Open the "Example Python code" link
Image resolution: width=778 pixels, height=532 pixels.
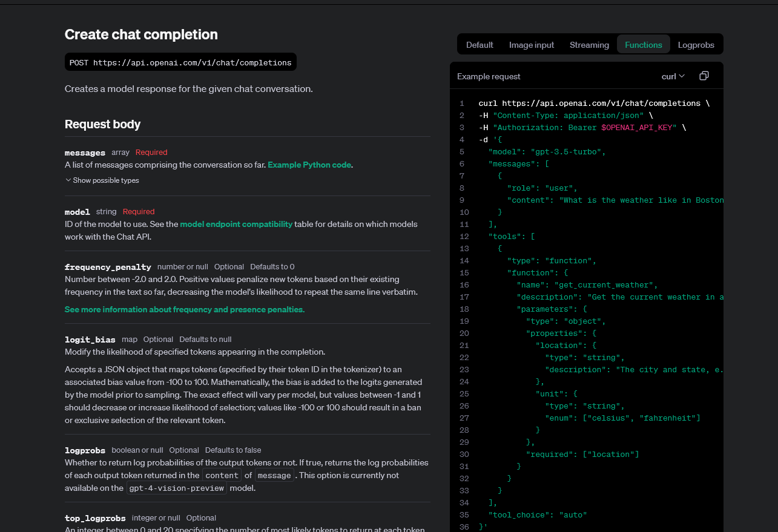click(x=309, y=165)
